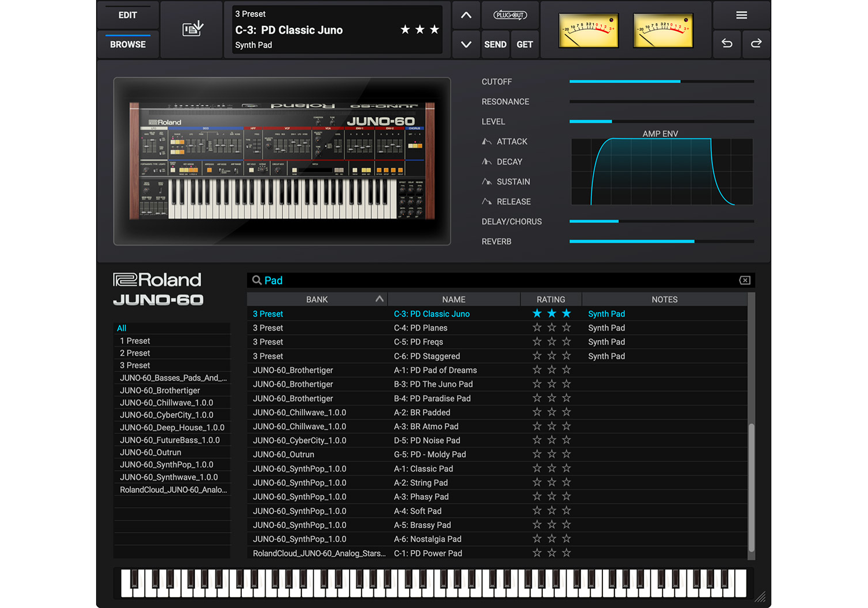Adjust the LEVEL slider
This screenshot has height=608, width=868.
(x=661, y=122)
